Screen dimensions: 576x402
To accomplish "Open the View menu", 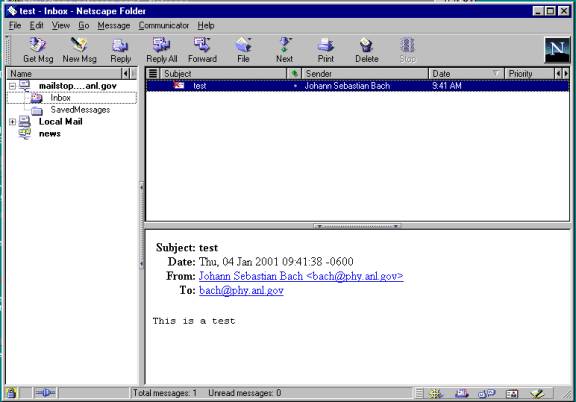I will tap(61, 25).
